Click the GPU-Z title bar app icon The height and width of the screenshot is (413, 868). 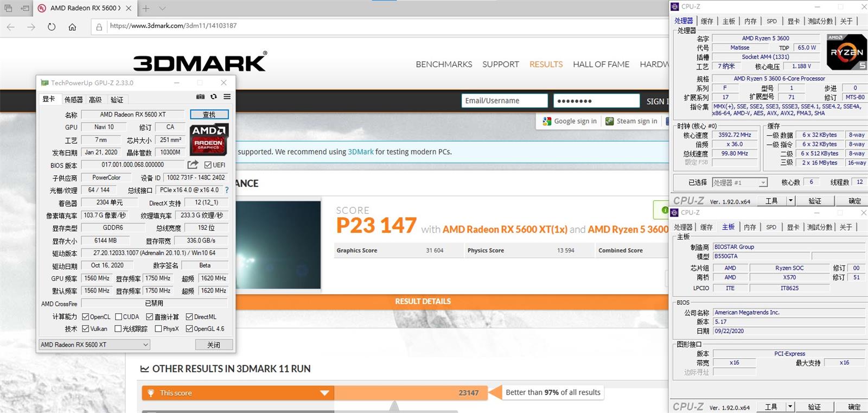click(x=44, y=82)
